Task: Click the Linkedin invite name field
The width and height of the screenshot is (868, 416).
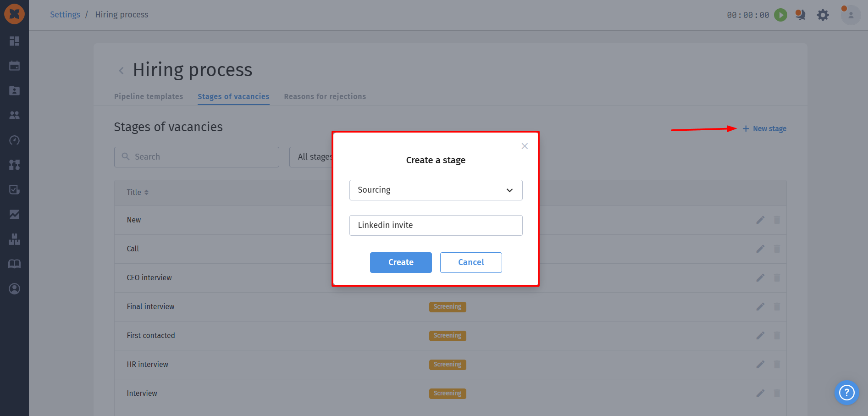Action: point(436,225)
